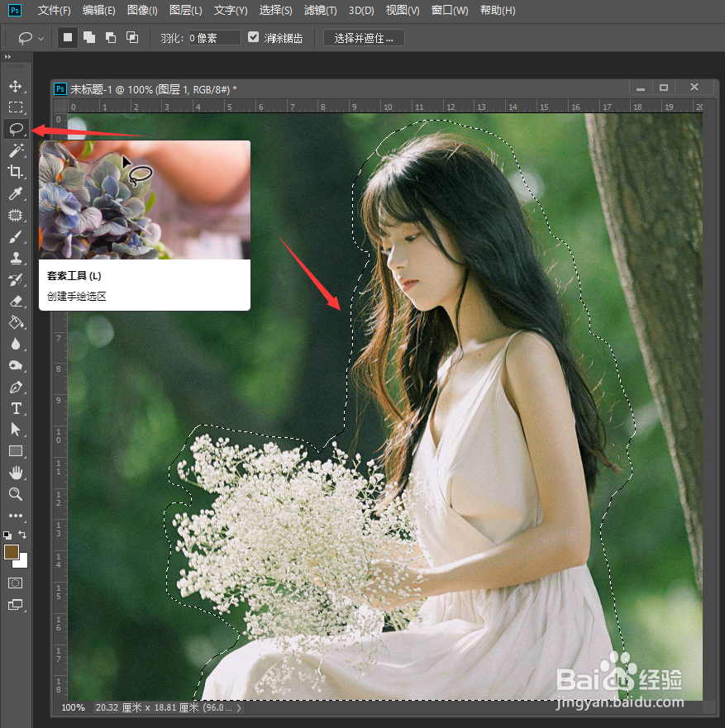Select the Sponge/Dodge tool
The height and width of the screenshot is (728, 725).
pyautogui.click(x=16, y=366)
